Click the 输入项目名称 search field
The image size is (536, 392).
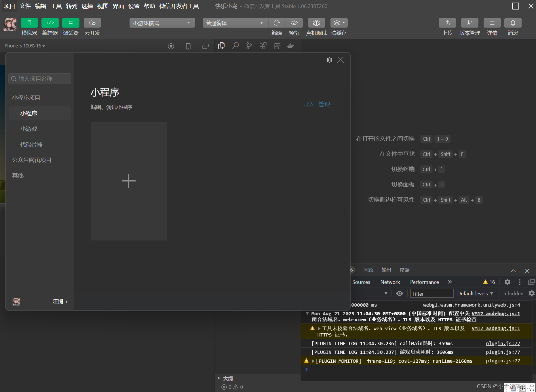coord(40,79)
